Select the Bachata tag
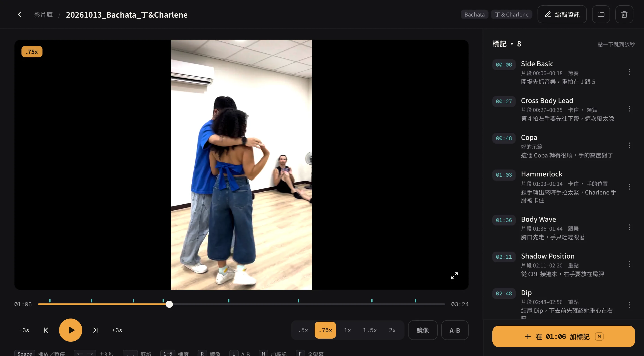Image resolution: width=644 pixels, height=356 pixels. (x=475, y=15)
